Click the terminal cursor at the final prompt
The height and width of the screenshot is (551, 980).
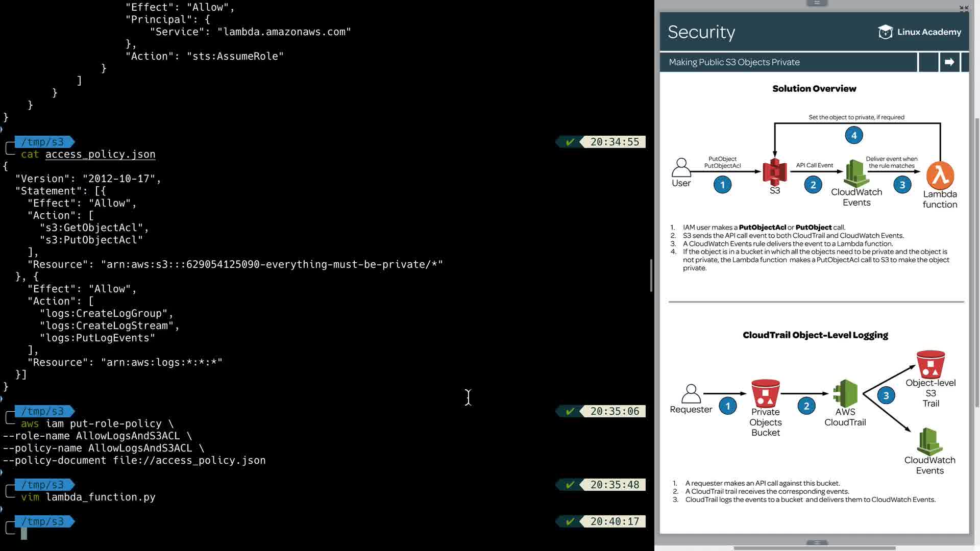pyautogui.click(x=24, y=534)
